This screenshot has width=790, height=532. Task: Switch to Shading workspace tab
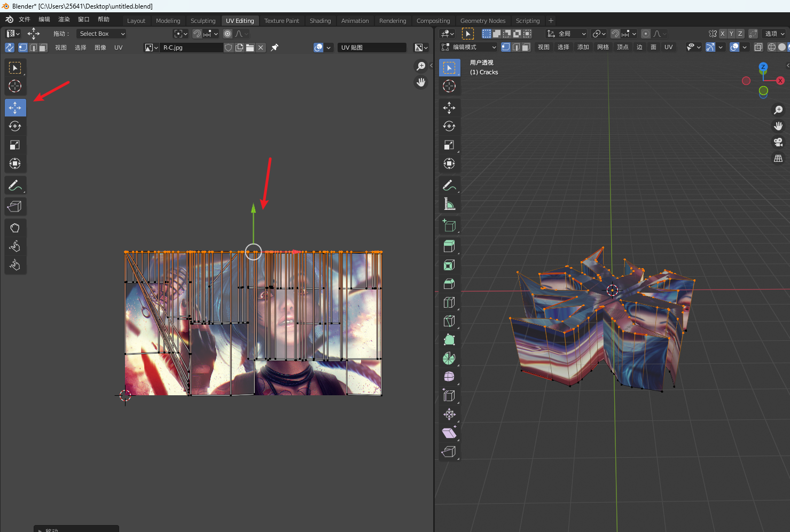[320, 21]
